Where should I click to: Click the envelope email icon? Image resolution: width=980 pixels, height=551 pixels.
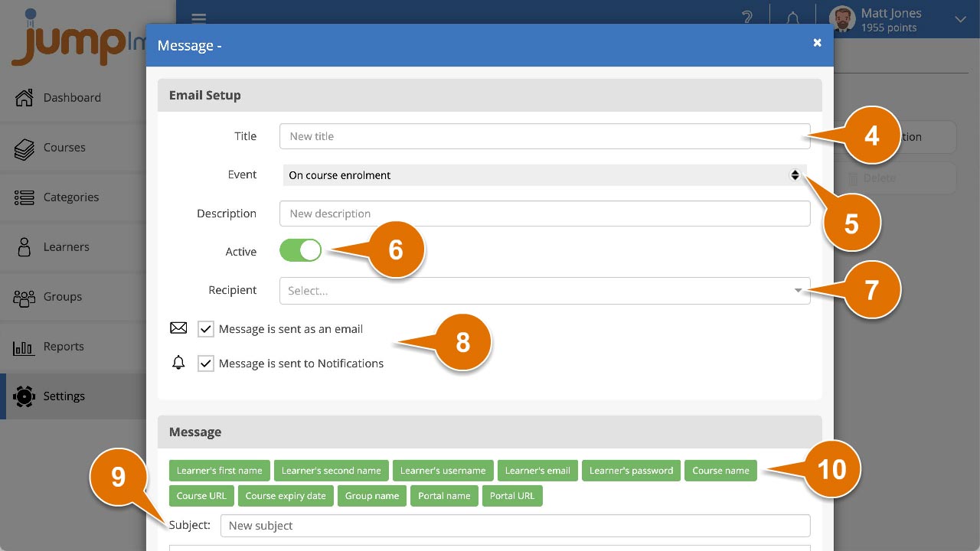(x=178, y=328)
